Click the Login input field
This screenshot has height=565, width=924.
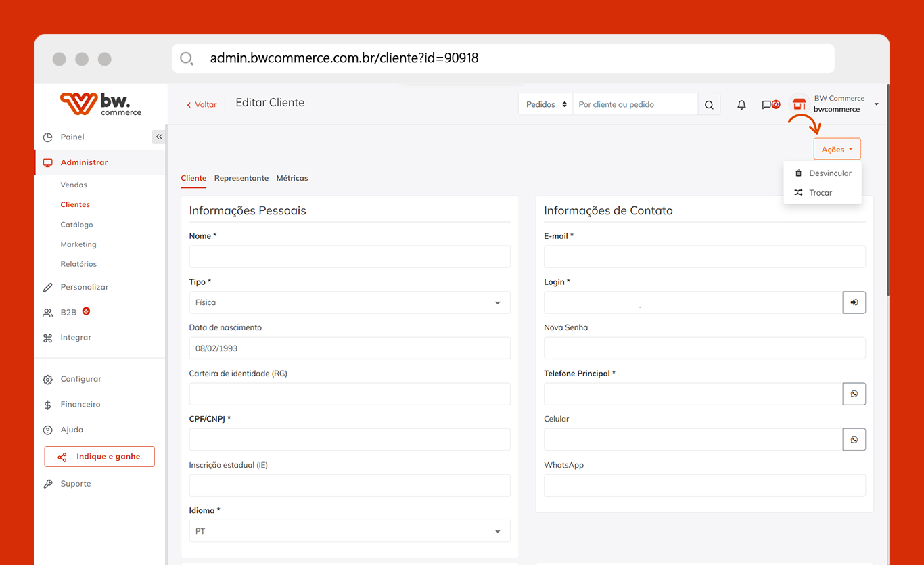(x=693, y=302)
